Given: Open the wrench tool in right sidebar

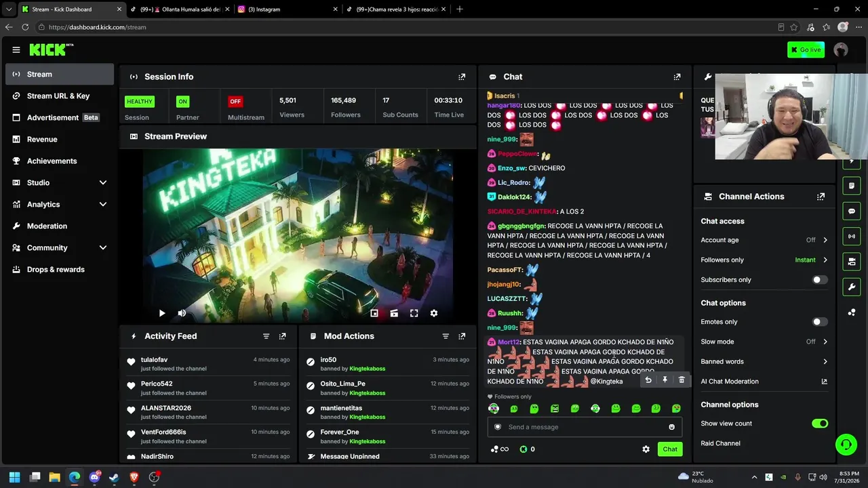Looking at the screenshot, I should [x=852, y=287].
